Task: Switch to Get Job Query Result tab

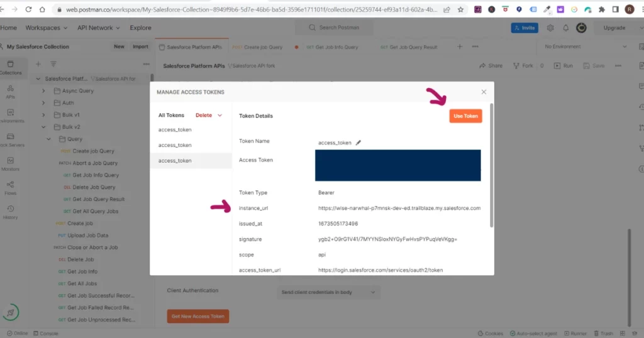Action: coord(409,47)
